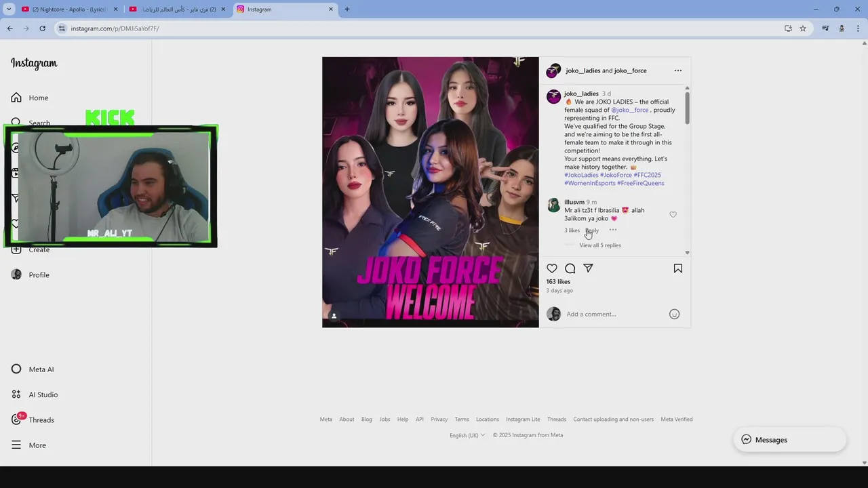Open the tab search dropdown arrow
Screen dimensions: 868x488
coord(9,9)
